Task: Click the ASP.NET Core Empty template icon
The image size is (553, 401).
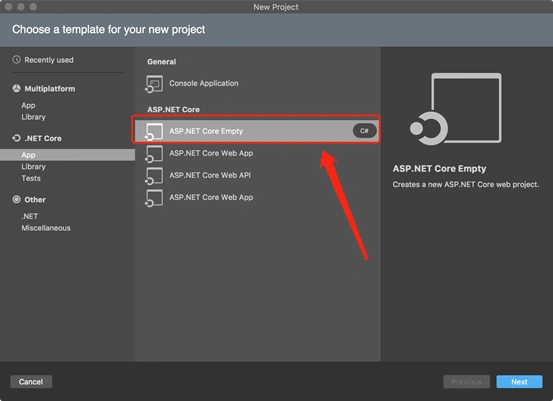Action: [x=154, y=132]
